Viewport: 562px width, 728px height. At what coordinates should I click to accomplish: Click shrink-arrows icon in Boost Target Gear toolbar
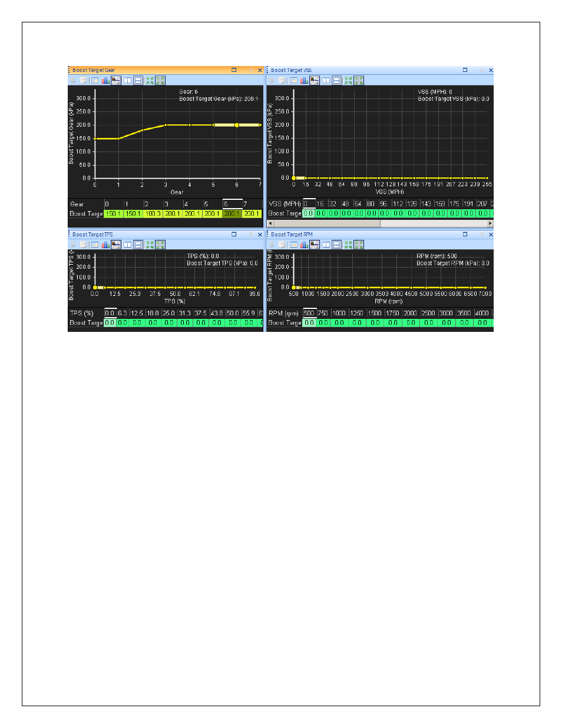tap(150, 80)
